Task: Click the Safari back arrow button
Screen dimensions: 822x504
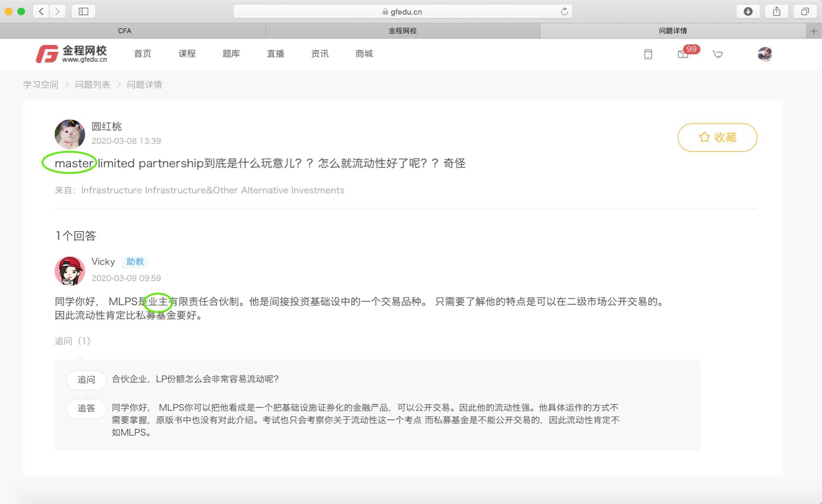Action: tap(41, 12)
